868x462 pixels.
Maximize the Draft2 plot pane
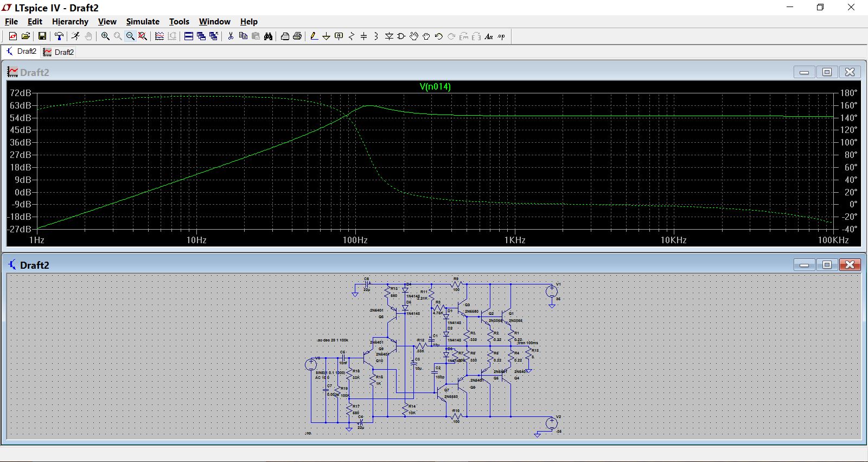827,72
